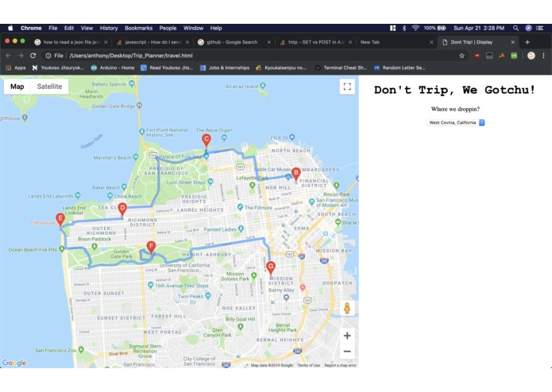Toggle fullscreen map view
This screenshot has height=392, width=552.
(347, 86)
